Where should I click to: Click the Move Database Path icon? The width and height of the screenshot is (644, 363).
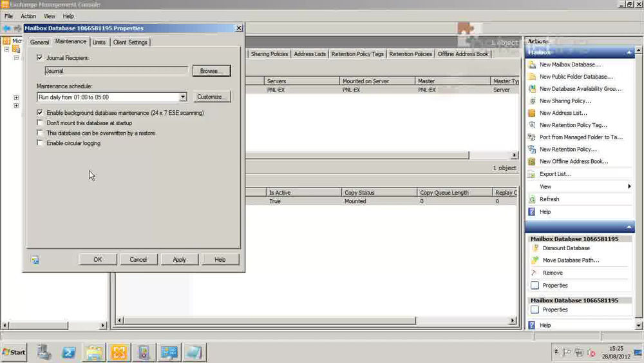point(535,260)
